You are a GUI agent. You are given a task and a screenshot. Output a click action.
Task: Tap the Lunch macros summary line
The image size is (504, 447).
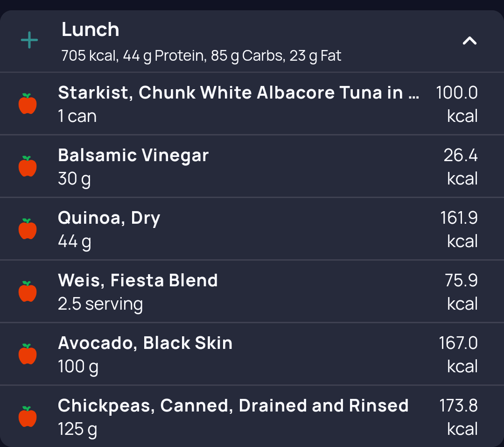[x=201, y=56]
